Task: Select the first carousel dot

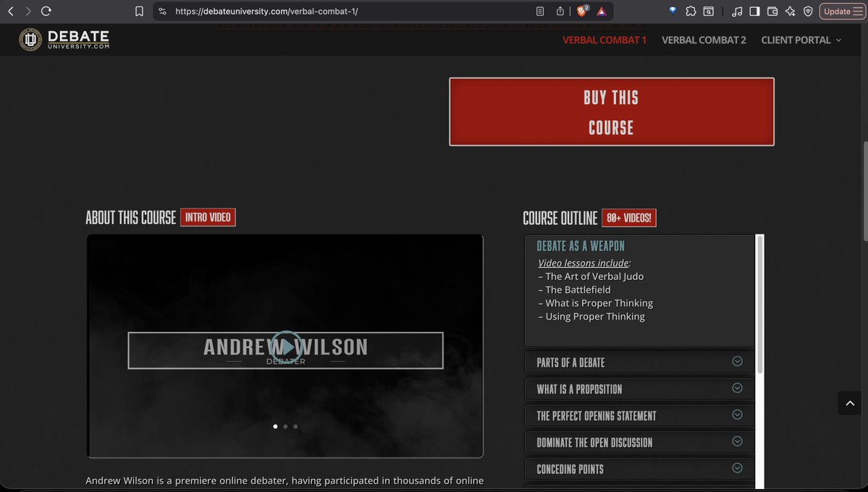Action: [275, 426]
